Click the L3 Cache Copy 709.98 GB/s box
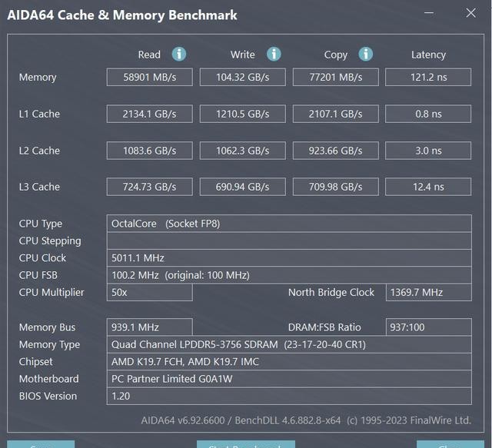 [335, 187]
